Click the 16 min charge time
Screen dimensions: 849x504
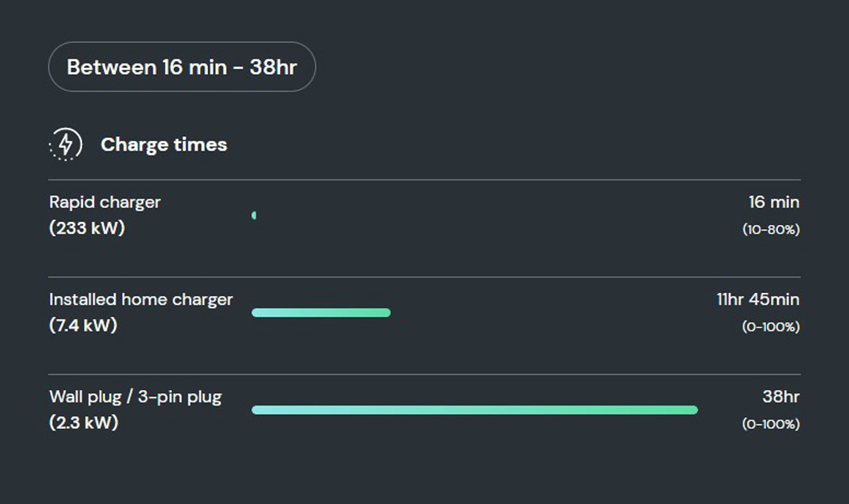pos(773,202)
